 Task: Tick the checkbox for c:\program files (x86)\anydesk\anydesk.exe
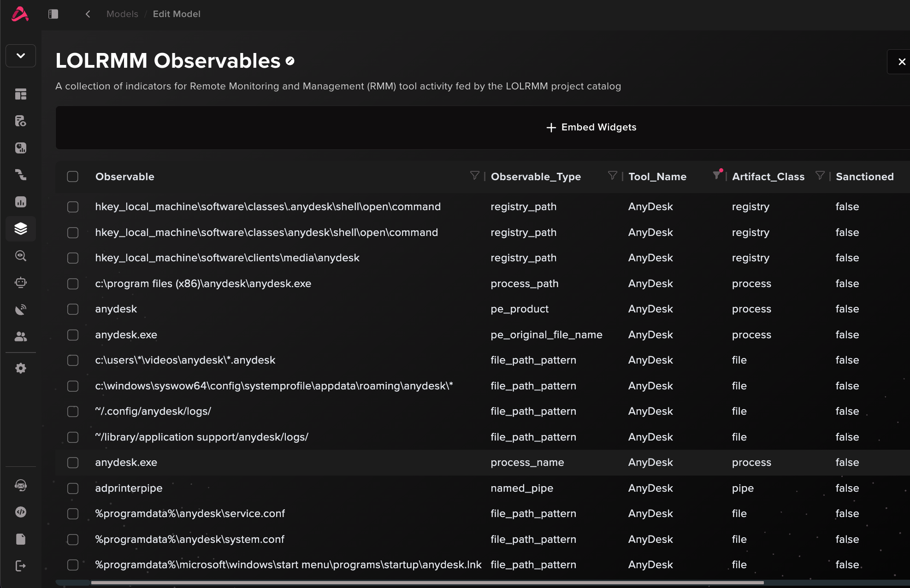point(73,284)
